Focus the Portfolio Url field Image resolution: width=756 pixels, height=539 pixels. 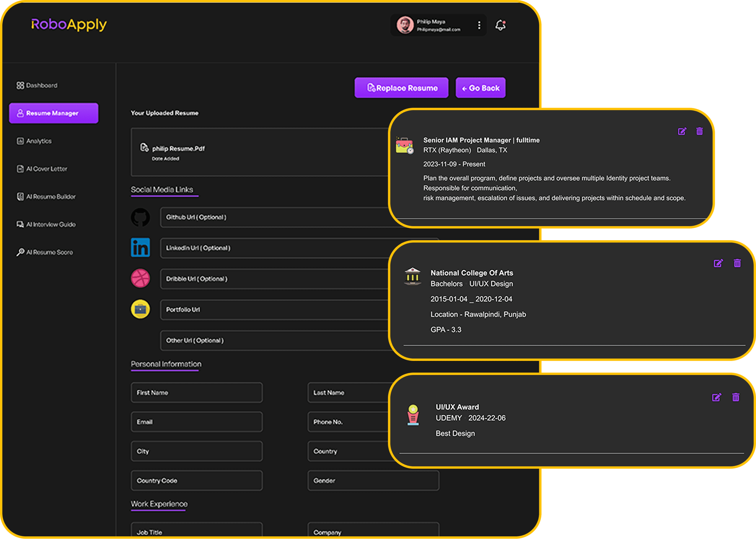[x=275, y=310]
